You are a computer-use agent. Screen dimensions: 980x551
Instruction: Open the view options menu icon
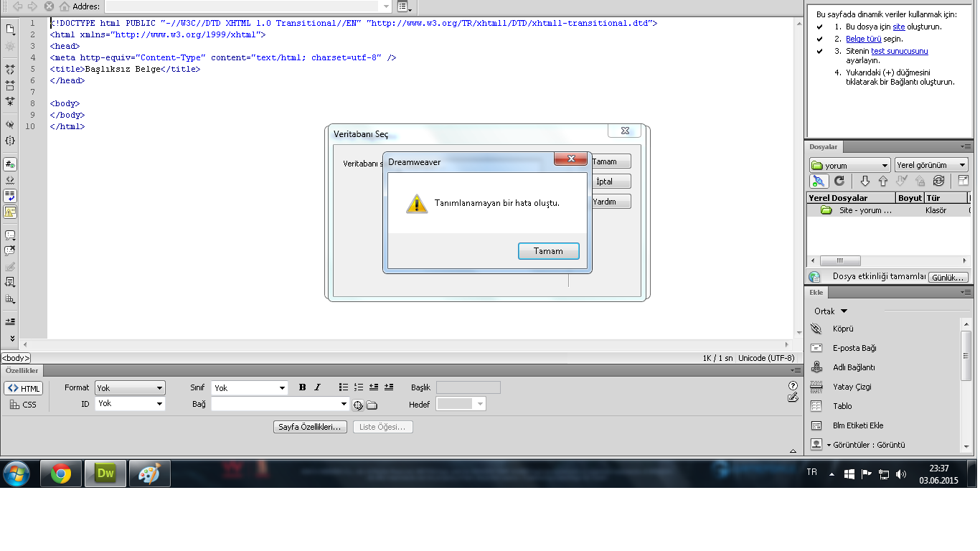404,6
